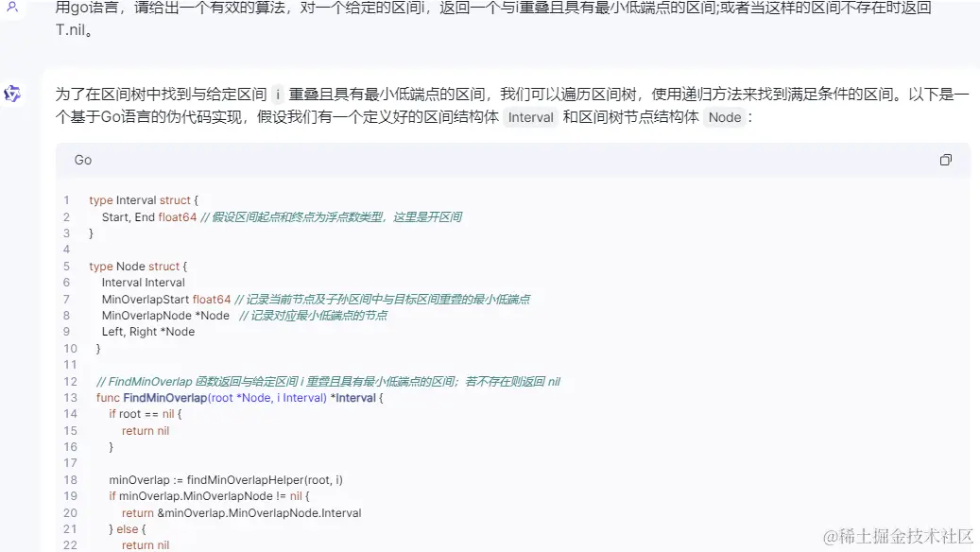Click the return nil statement on line 15

pos(145,430)
